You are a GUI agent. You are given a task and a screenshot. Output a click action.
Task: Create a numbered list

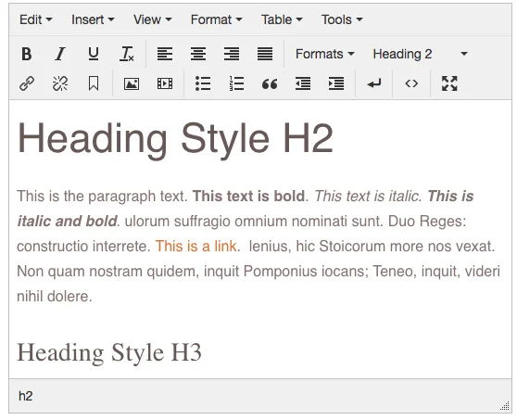(236, 83)
